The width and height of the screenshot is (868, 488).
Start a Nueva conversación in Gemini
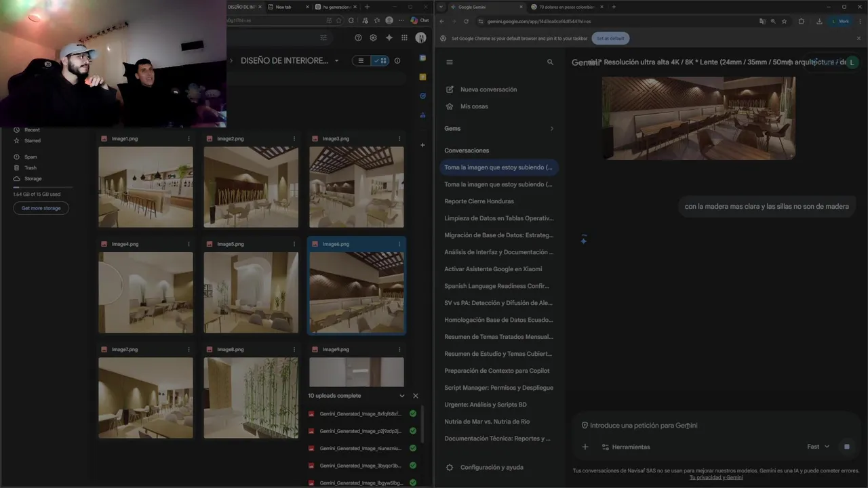point(488,89)
